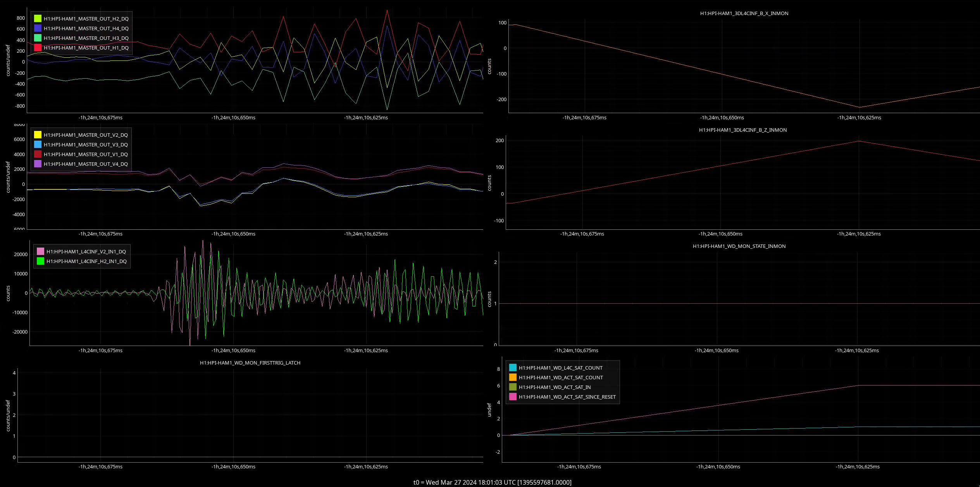Click the red MASTER_OUT_H1_DQ legend swatch
980x487 pixels.
click(x=38, y=48)
